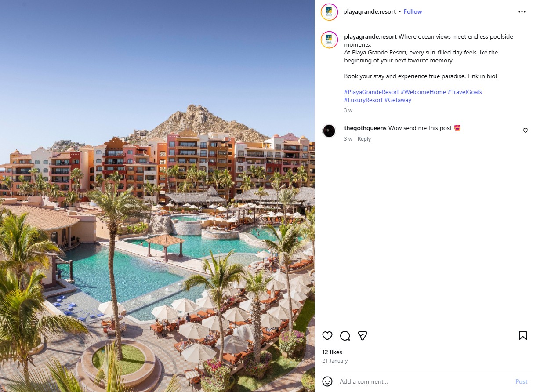Open thegothqueens profile avatar
Image resolution: width=533 pixels, height=392 pixels.
point(329,131)
